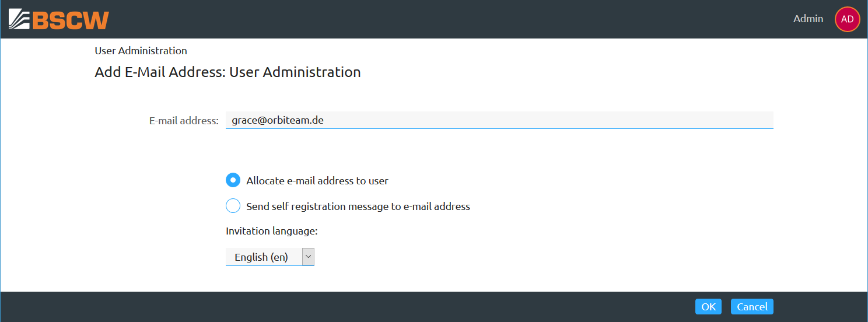Click the Invitation language label
The image size is (868, 322).
pos(271,231)
